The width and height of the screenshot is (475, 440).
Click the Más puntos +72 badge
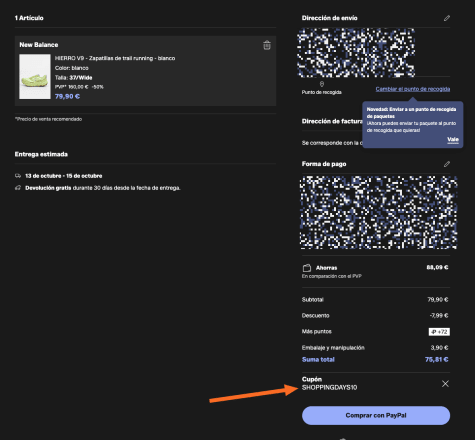(x=439, y=332)
